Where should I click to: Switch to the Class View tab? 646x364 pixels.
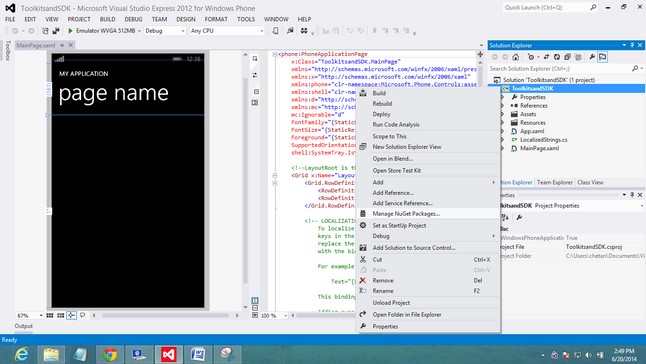coord(590,182)
